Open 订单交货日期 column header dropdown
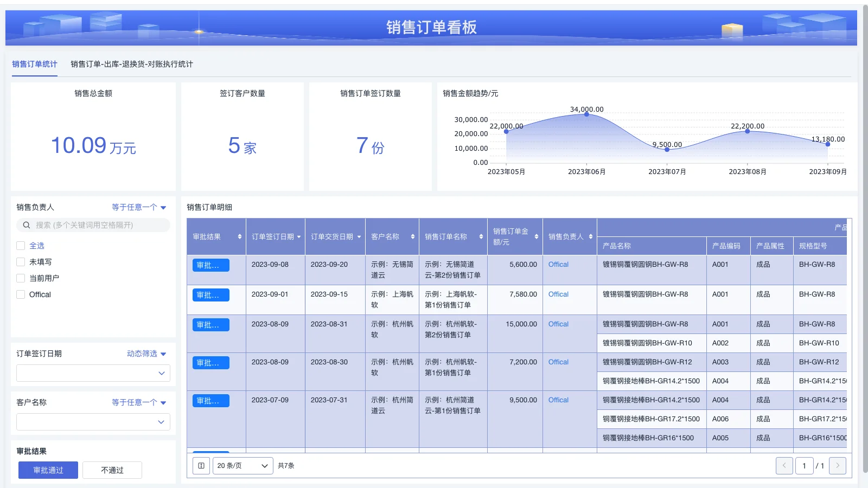Screen dimensions: 868x488 click(359, 237)
